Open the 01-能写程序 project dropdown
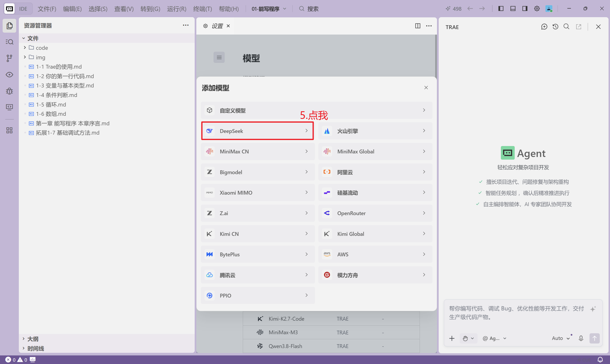The height and width of the screenshot is (364, 610). click(269, 9)
